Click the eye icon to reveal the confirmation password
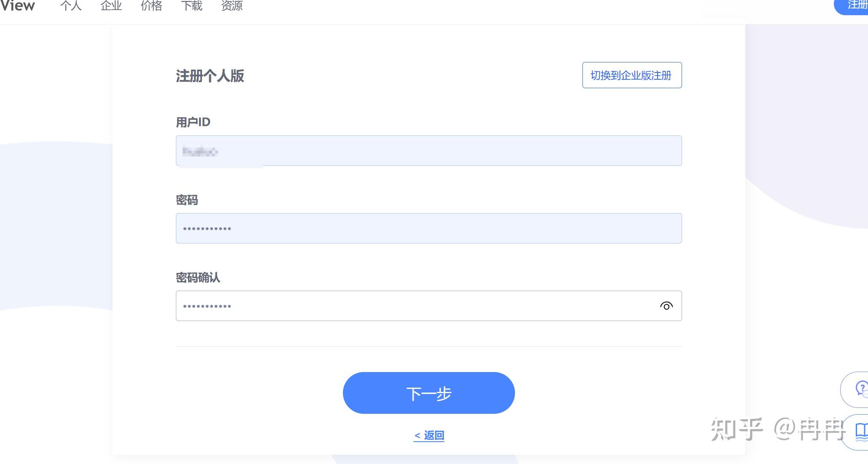Image resolution: width=868 pixels, height=464 pixels. tap(667, 305)
